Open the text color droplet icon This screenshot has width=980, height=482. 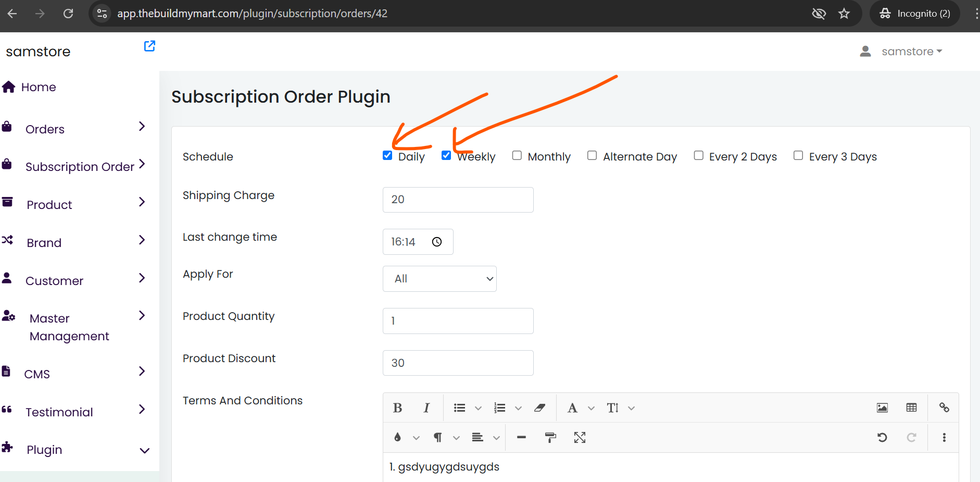click(397, 438)
